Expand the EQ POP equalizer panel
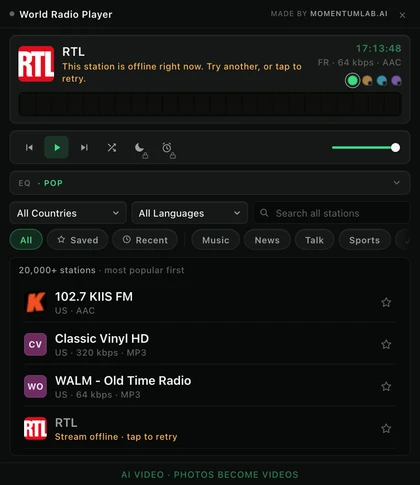 click(210, 183)
